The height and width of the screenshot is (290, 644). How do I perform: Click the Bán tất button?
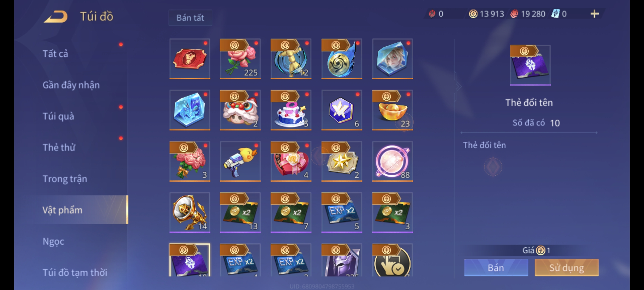point(190,18)
